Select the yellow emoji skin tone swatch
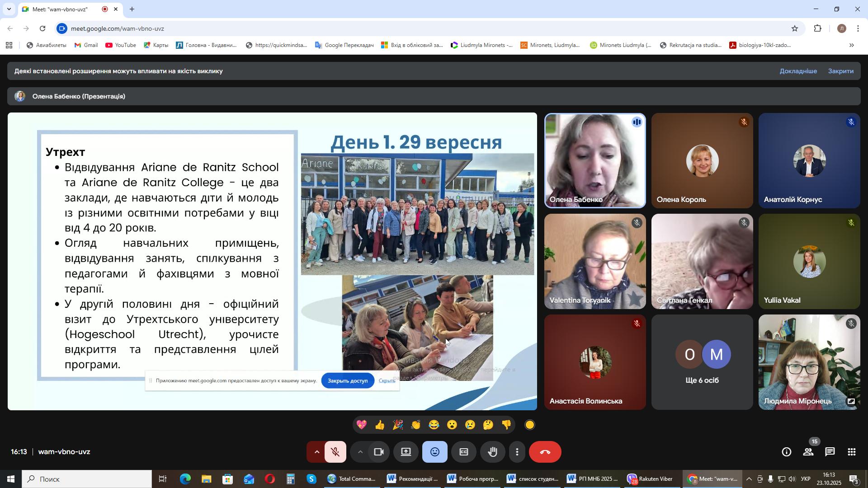Image resolution: width=868 pixels, height=488 pixels. (x=530, y=425)
